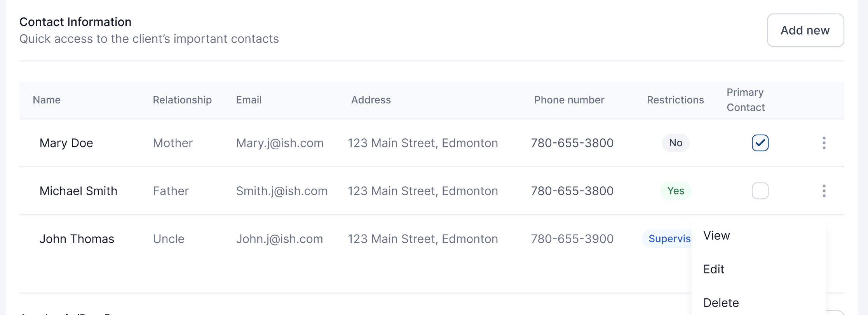
Task: Check Michael Smith's Primary Contact checkbox
Action: point(760,191)
